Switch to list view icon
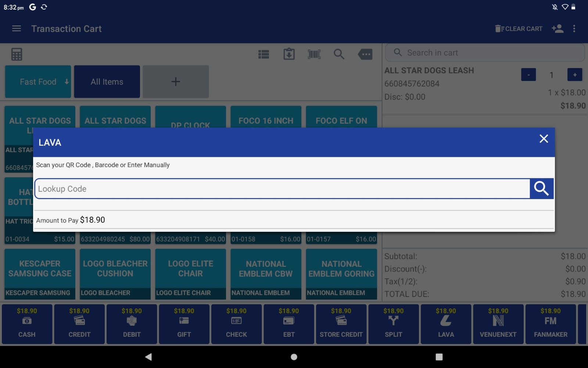This screenshot has width=588, height=368. (x=263, y=54)
